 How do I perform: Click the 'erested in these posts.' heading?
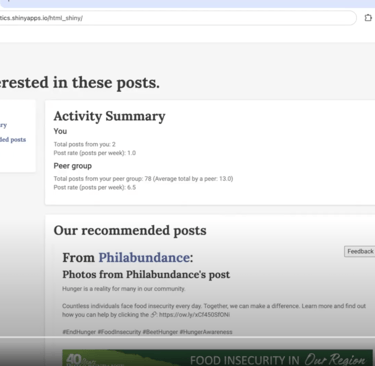point(80,83)
